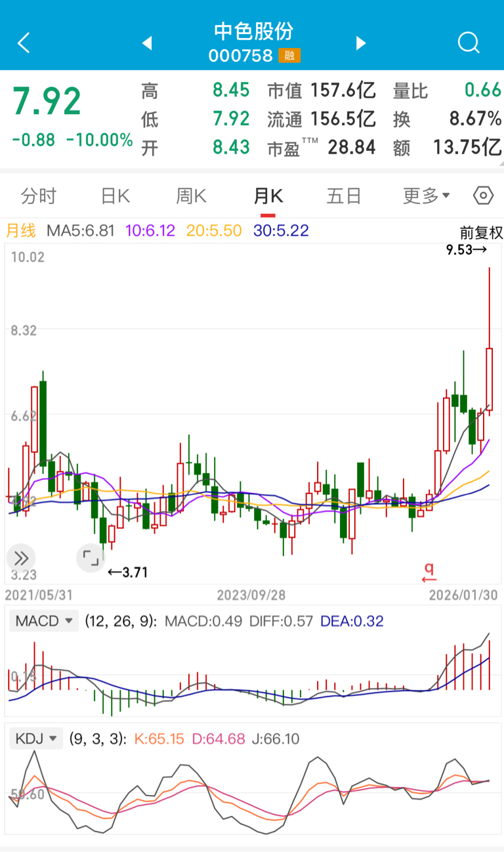
Task: Tap the double-arrow expand button on chart
Action: [21, 559]
